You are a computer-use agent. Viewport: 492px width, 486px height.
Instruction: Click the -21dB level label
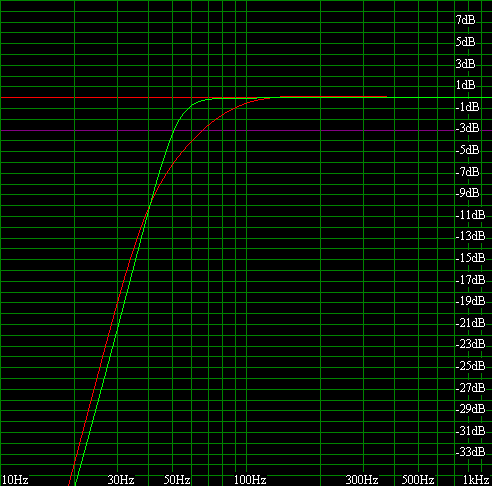coord(470,323)
